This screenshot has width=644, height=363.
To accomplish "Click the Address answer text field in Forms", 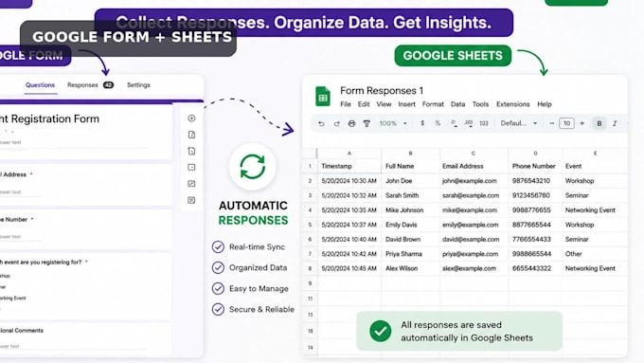I will pos(21,192).
